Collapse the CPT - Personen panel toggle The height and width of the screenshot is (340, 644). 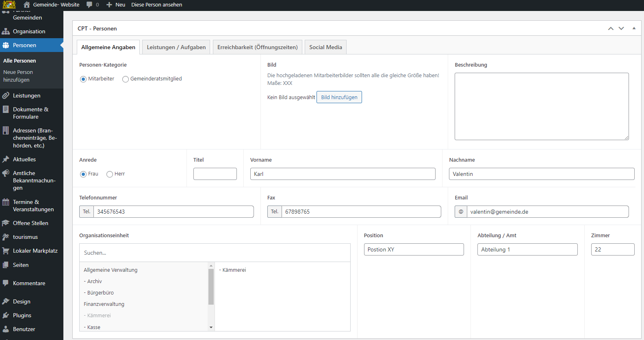tap(634, 28)
